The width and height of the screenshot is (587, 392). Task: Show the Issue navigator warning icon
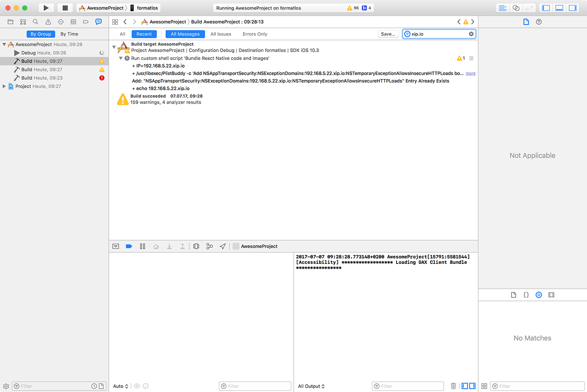point(48,22)
